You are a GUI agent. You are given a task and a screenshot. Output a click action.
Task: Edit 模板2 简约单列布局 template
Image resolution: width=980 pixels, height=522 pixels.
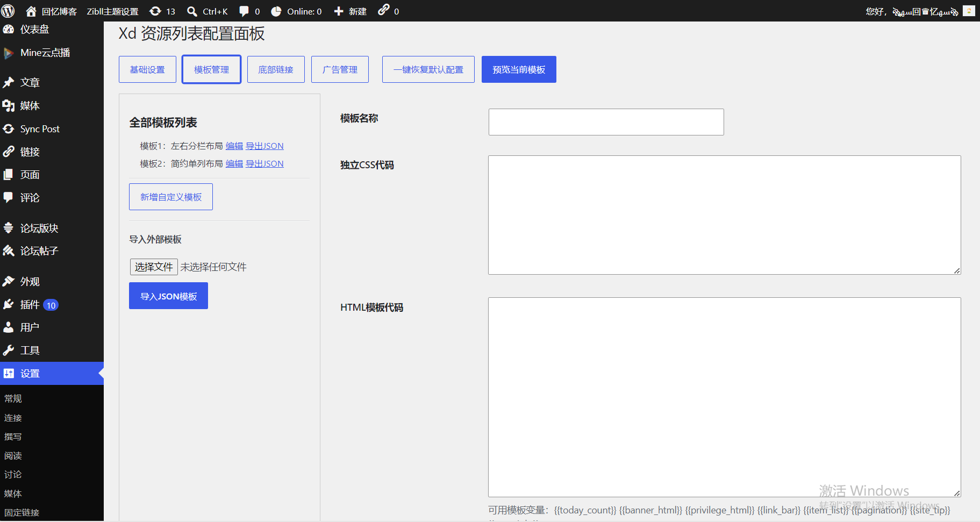pos(234,163)
